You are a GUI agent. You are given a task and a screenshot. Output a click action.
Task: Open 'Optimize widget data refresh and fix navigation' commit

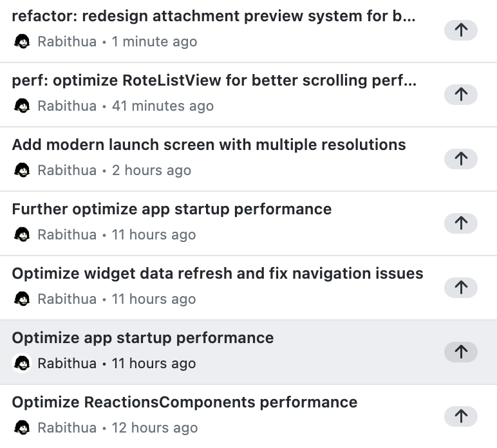[218, 274]
